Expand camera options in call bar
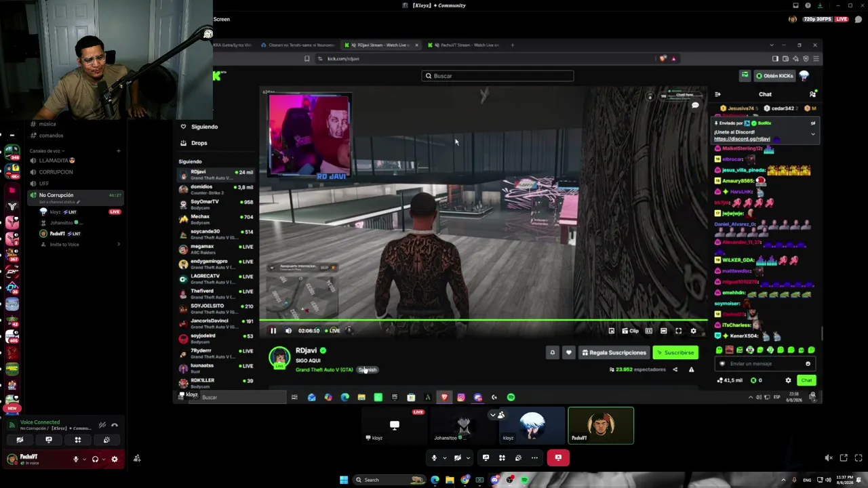Screen dimensions: 868x488 [x=468, y=458]
